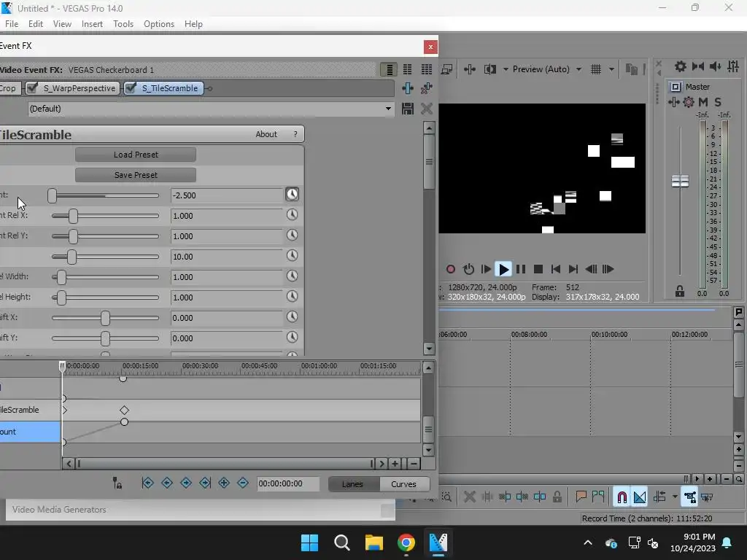Open Split Screen View dropdown arrow
This screenshot has height=560, width=747.
pos(506,69)
